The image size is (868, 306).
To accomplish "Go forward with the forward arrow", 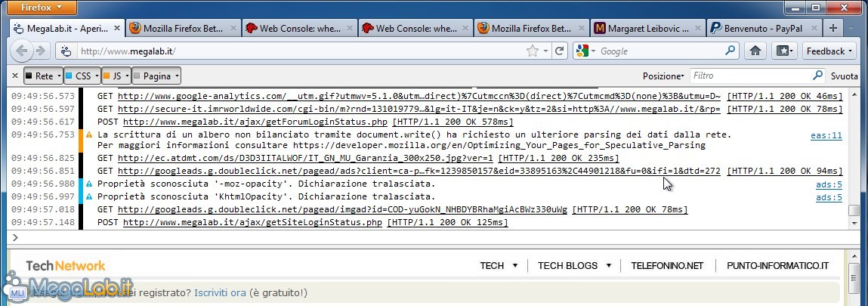I will 40,51.
